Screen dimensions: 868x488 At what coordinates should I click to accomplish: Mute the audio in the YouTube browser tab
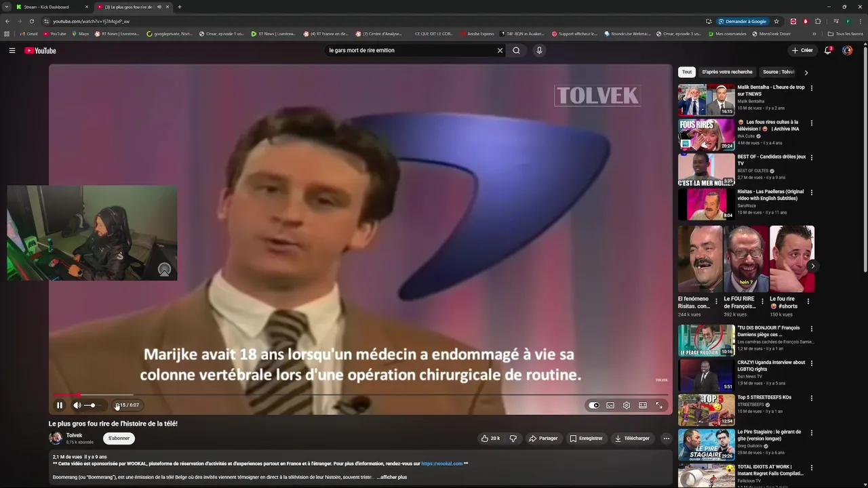click(x=159, y=7)
